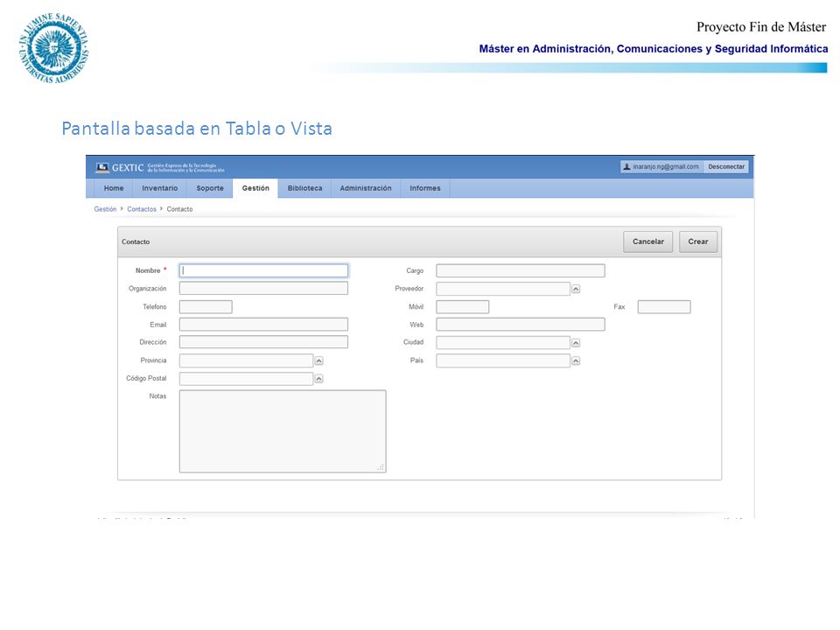Click the Universitas Almeriensis seal logo
The height and width of the screenshot is (630, 840).
pos(53,48)
